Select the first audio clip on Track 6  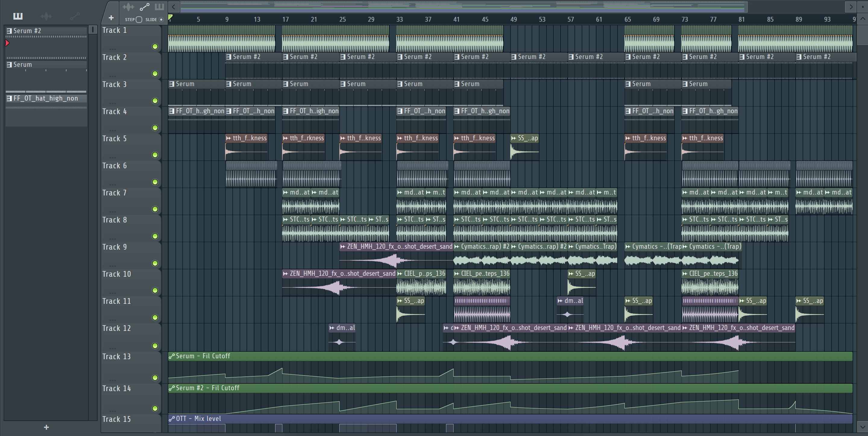[x=251, y=174]
